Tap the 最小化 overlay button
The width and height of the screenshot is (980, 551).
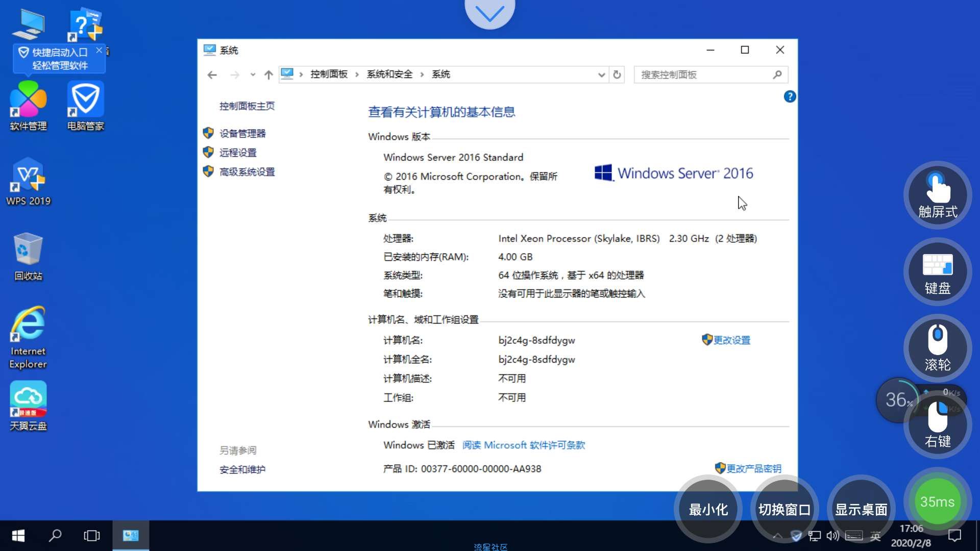pos(708,509)
